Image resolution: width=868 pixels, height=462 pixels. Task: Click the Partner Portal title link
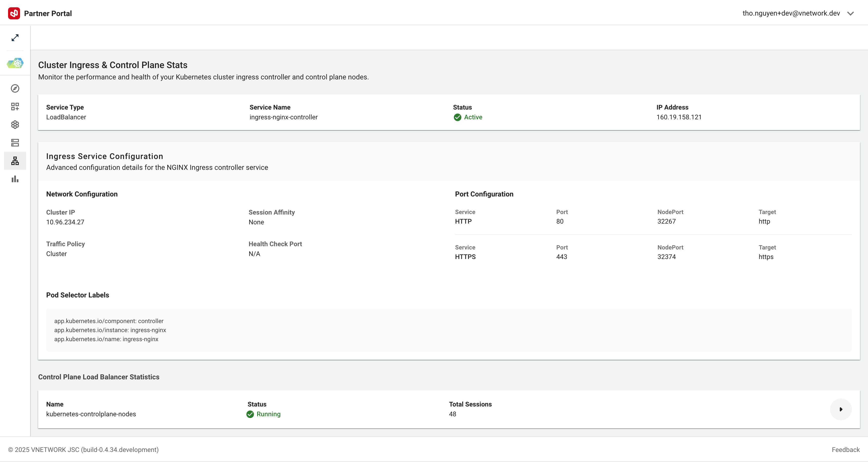click(48, 14)
